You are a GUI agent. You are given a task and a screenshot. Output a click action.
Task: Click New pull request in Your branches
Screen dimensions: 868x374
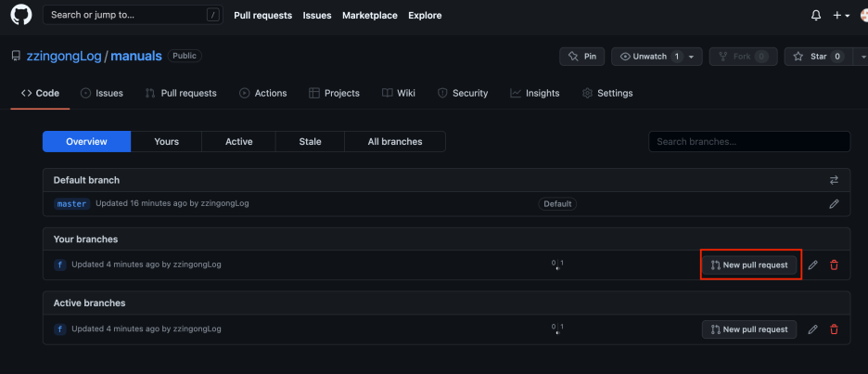click(x=749, y=264)
